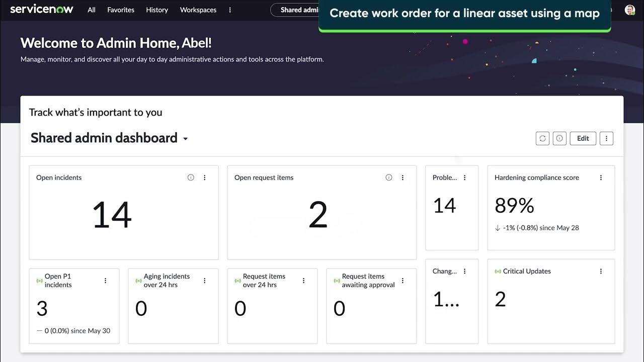Open the Favorites menu
The height and width of the screenshot is (362, 644).
(120, 10)
